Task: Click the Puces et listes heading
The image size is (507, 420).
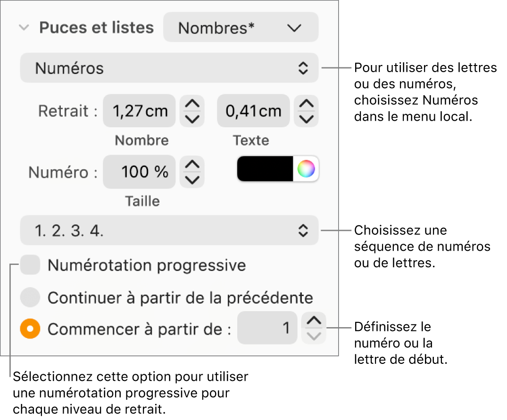Action: [x=96, y=27]
